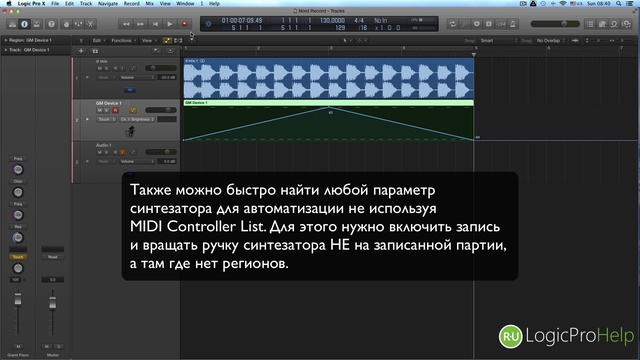Open Quick Help question mark icon
The height and width of the screenshot is (360, 640).
coord(51,24)
